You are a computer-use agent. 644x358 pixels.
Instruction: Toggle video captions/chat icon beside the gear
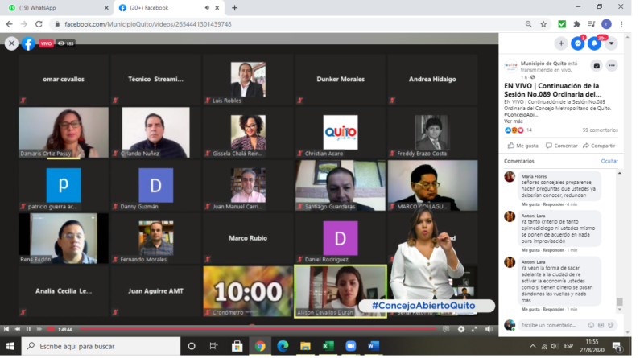coord(446,329)
